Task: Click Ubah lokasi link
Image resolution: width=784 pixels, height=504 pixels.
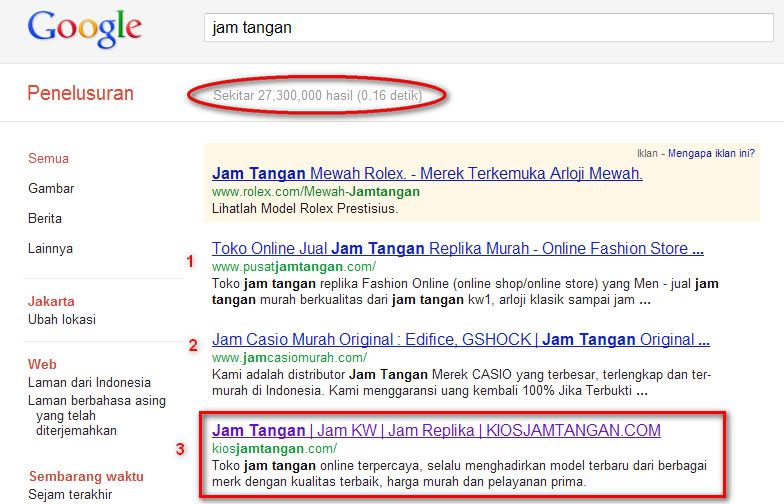Action: click(62, 320)
